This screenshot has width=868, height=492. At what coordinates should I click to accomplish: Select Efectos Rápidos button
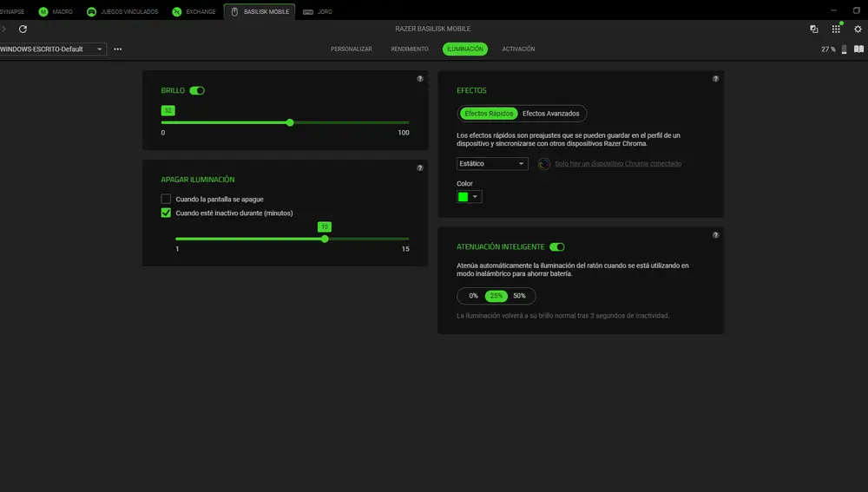(489, 114)
